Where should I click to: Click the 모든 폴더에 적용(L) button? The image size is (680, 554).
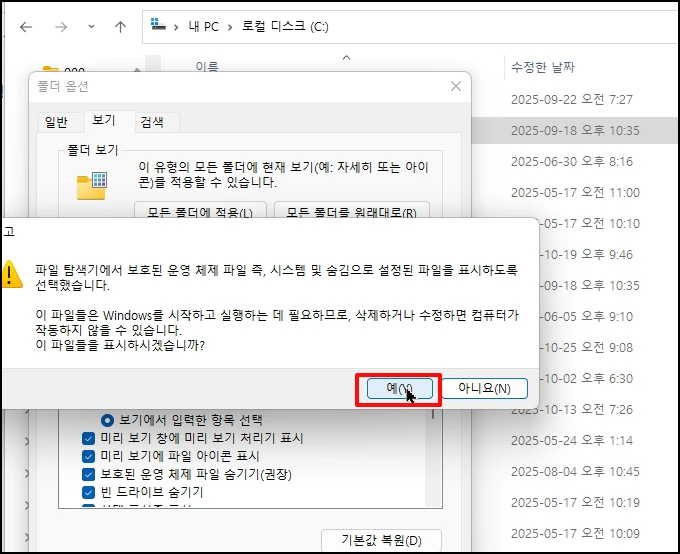click(x=200, y=211)
